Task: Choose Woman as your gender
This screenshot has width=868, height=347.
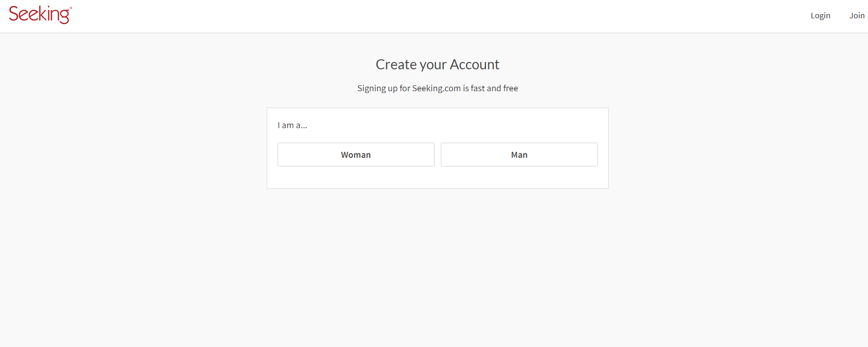Action: pos(356,155)
